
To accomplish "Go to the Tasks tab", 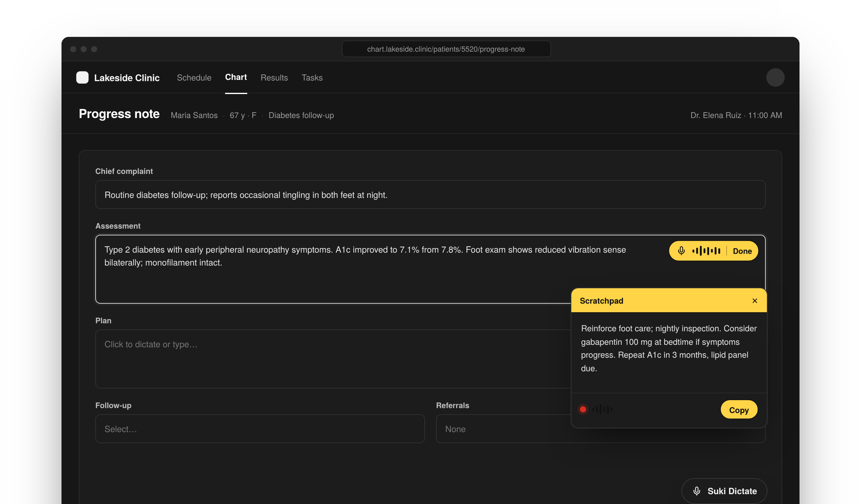I will pyautogui.click(x=312, y=77).
